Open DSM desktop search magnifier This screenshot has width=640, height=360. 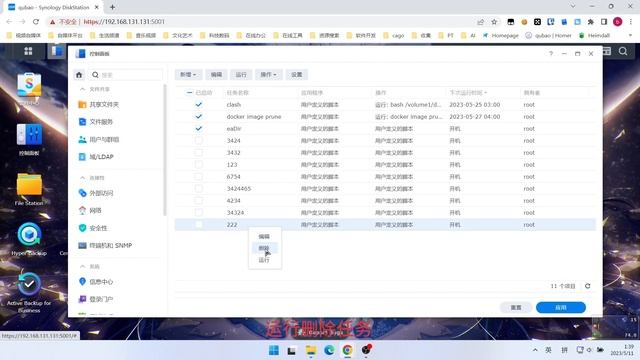(x=623, y=51)
